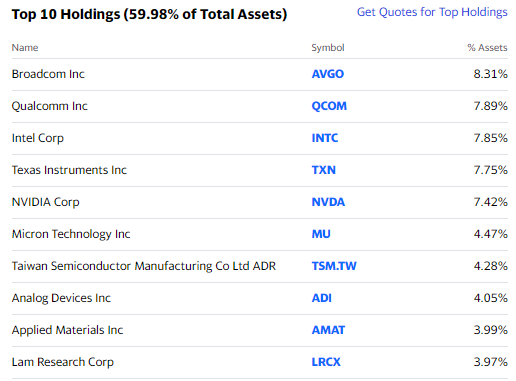Image resolution: width=516 pixels, height=381 pixels.
Task: Select the 8.31% Broadcom assets value
Action: click(x=490, y=74)
